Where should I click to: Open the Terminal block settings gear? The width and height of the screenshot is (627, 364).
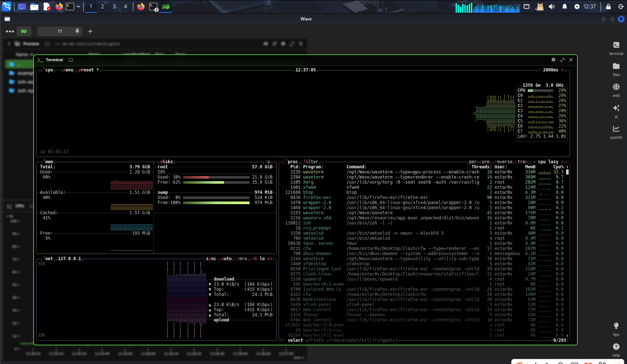553,60
